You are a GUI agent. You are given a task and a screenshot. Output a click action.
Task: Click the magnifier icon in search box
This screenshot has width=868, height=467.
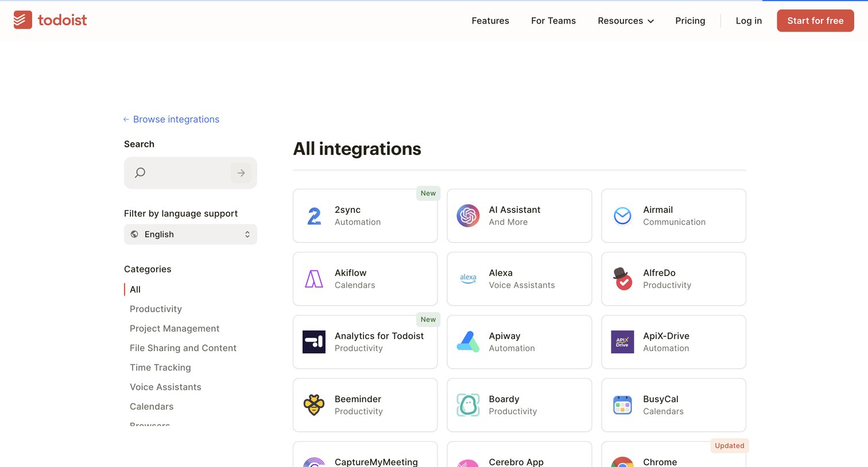pyautogui.click(x=140, y=173)
